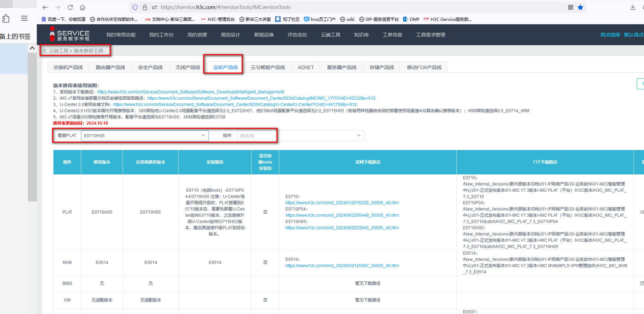Click the breadcrumb list icon before 云端工具
The height and width of the screenshot is (314, 644).
(x=44, y=51)
